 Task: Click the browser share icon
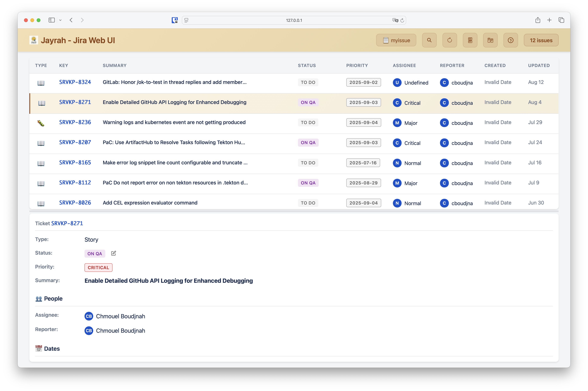(538, 20)
